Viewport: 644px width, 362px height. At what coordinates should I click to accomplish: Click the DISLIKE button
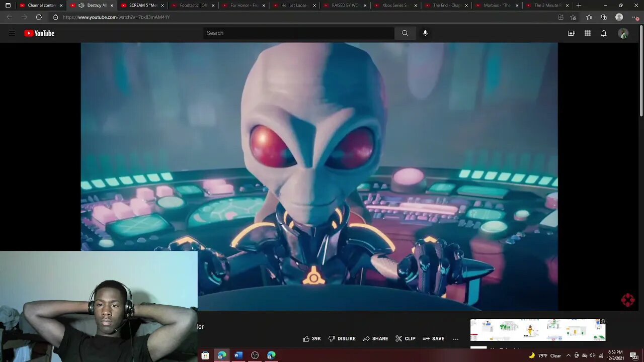coord(342,339)
